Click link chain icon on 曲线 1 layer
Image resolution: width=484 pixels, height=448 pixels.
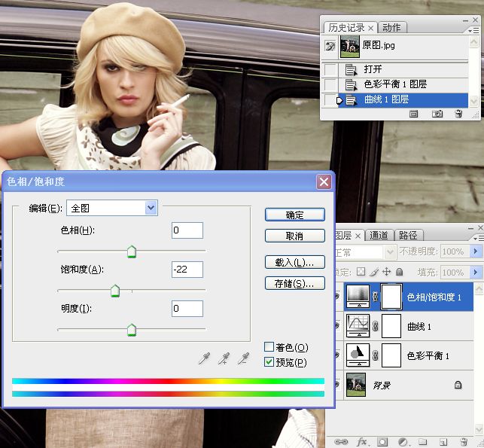(376, 326)
